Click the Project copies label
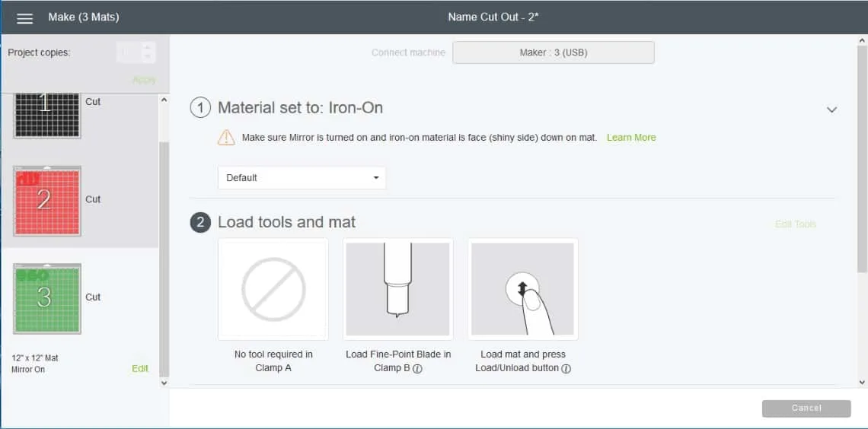The width and height of the screenshot is (868, 429). coord(40,53)
